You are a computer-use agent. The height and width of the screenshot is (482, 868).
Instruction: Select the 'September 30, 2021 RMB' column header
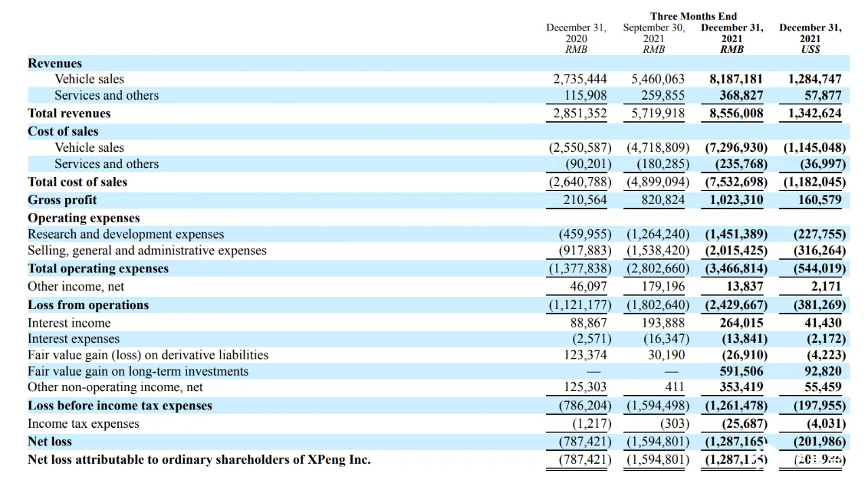[654, 39]
